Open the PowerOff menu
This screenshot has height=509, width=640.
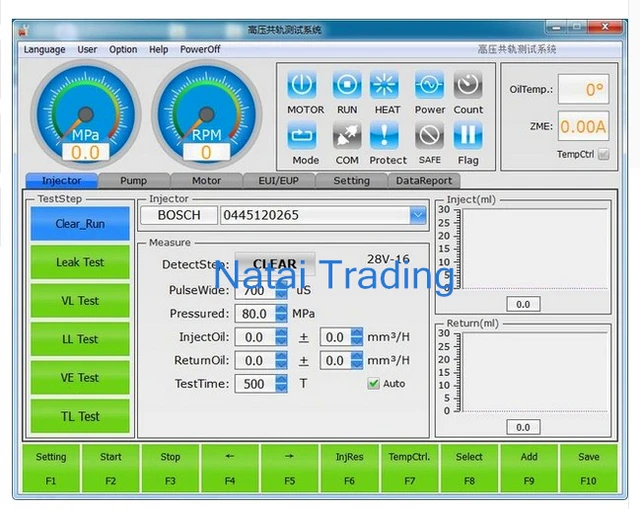tap(200, 49)
